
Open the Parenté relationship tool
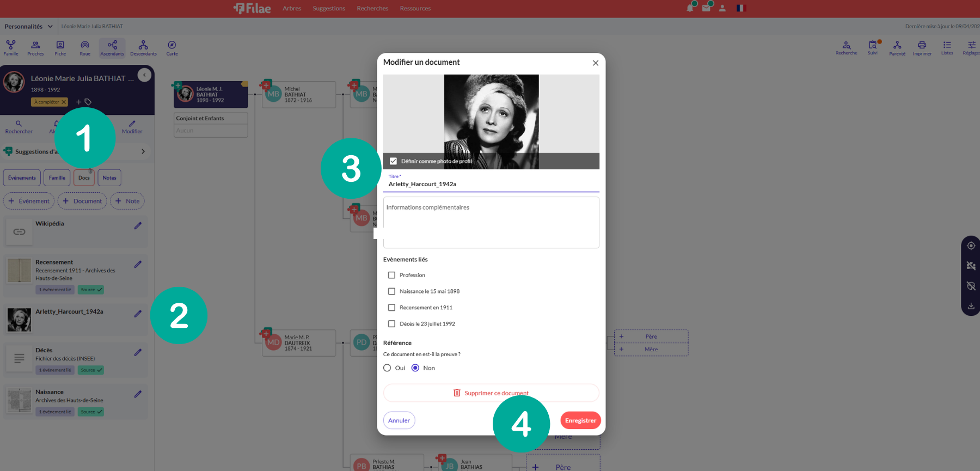click(x=897, y=48)
